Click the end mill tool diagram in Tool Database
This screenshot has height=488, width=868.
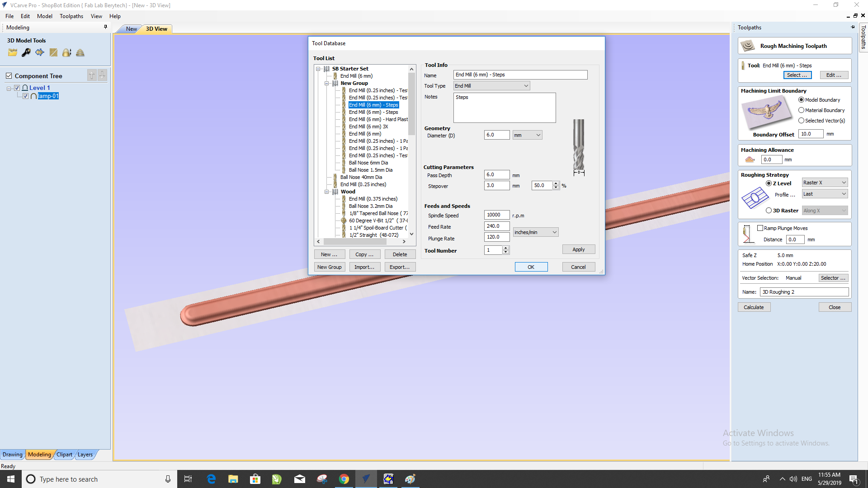pyautogui.click(x=579, y=147)
